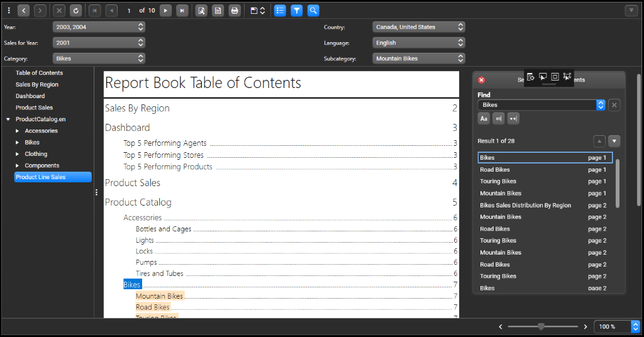This screenshot has height=337, width=644.
Task: Expand the Accessories tree node
Action: click(x=18, y=131)
